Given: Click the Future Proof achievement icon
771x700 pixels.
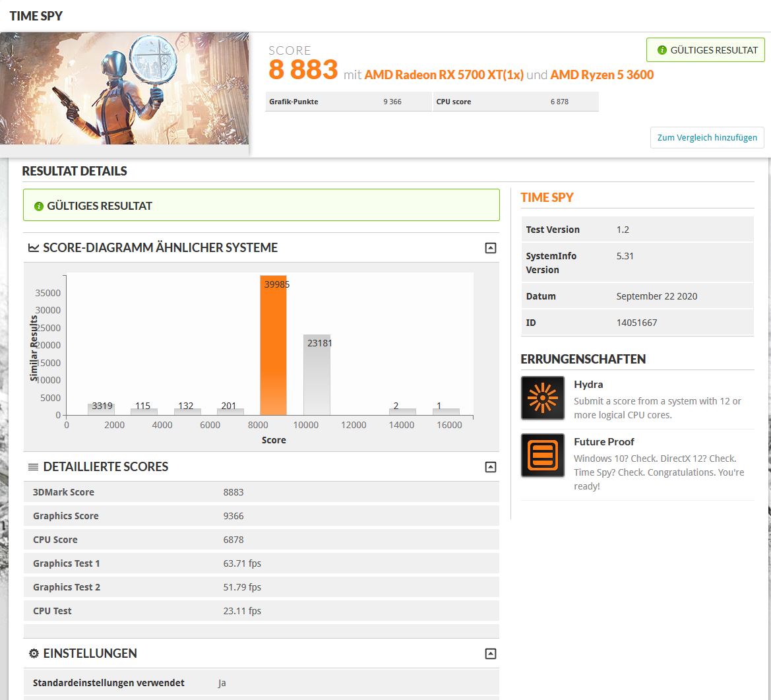Looking at the screenshot, I should point(542,455).
